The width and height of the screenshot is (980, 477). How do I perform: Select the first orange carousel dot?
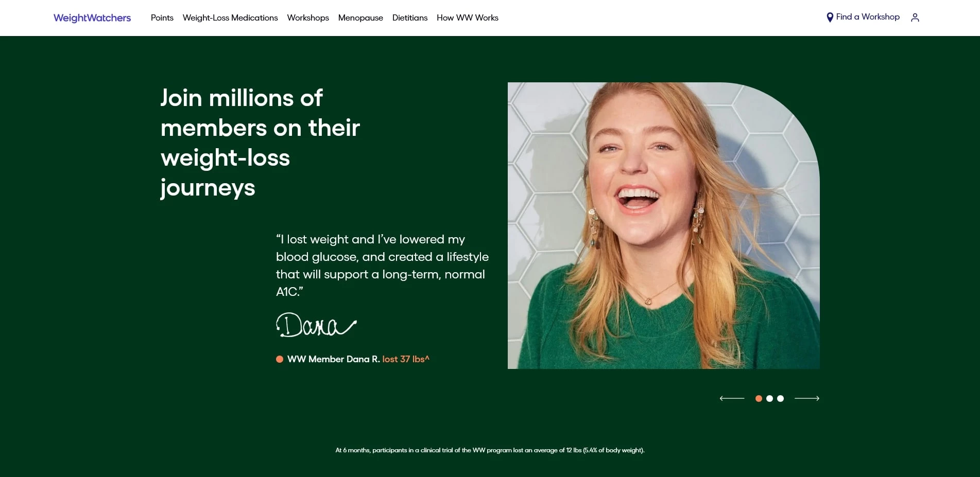click(x=759, y=398)
